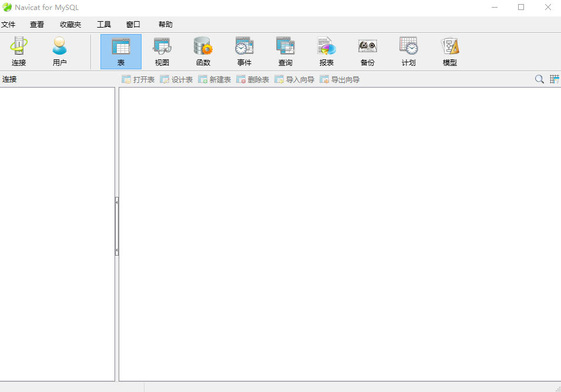Click 设计表 (Design Table)

pos(176,79)
